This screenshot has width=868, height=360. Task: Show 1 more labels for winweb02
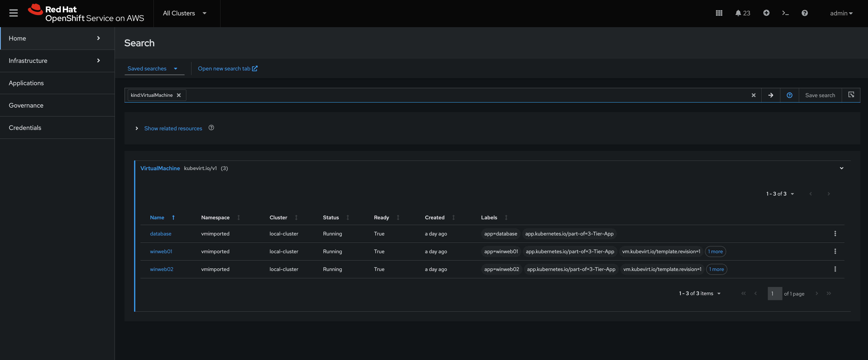tap(716, 269)
